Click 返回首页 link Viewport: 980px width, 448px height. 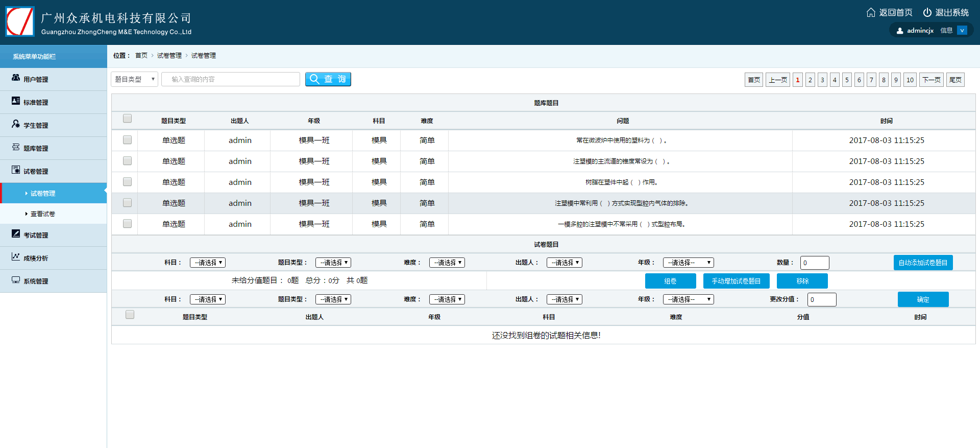(x=896, y=12)
